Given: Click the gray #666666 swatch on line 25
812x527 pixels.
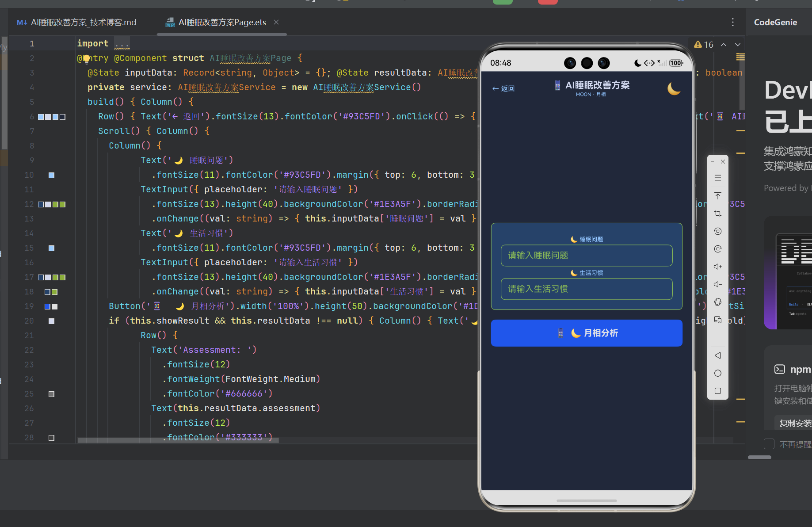Looking at the screenshot, I should (x=51, y=394).
